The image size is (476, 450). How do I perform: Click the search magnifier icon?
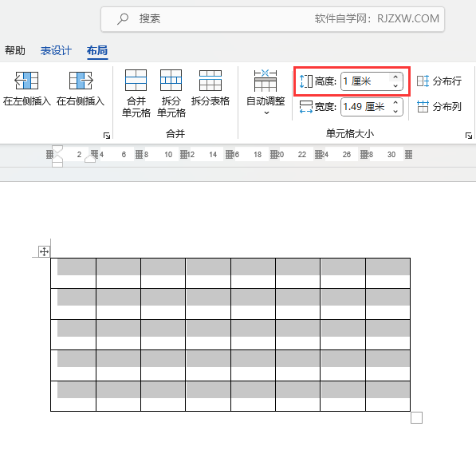pyautogui.click(x=123, y=19)
